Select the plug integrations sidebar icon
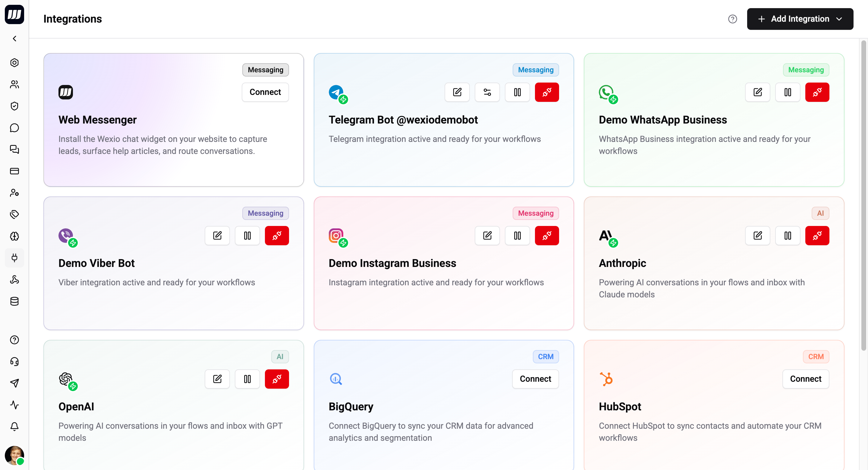 tap(14, 258)
